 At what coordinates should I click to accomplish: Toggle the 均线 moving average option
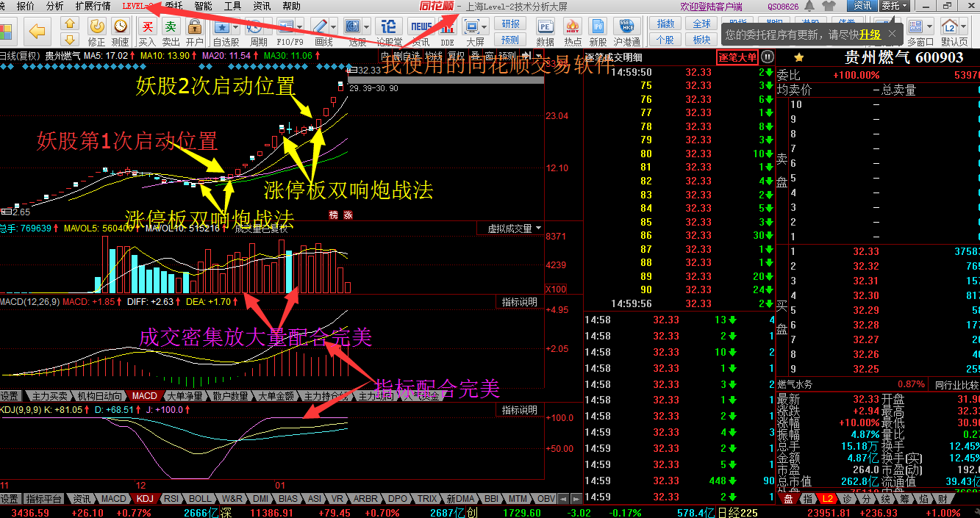click(434, 56)
